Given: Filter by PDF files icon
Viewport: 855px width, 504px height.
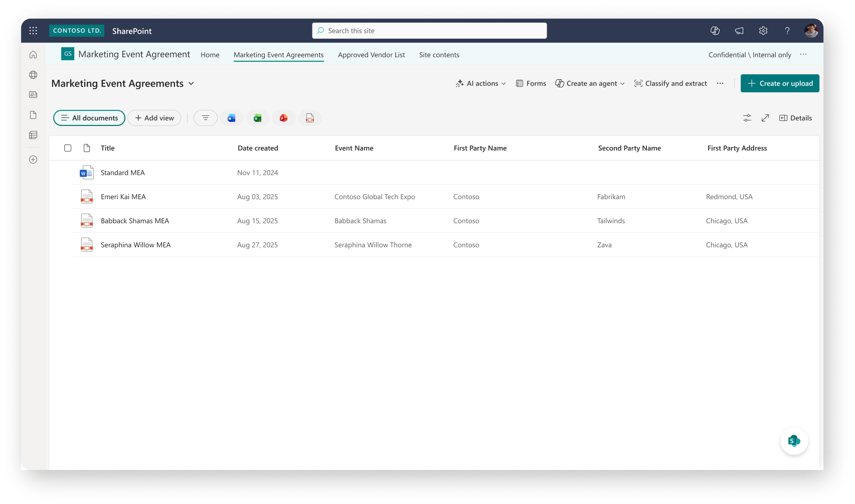Looking at the screenshot, I should click(x=310, y=118).
